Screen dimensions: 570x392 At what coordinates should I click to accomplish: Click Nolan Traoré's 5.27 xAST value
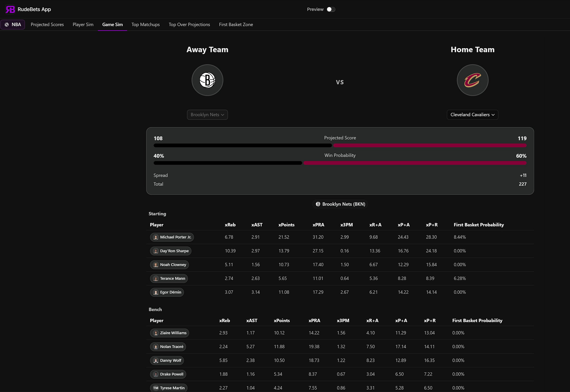tap(251, 347)
